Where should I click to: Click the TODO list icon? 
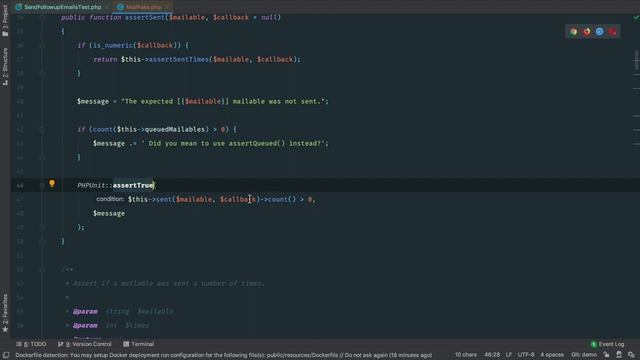pyautogui.click(x=19, y=344)
